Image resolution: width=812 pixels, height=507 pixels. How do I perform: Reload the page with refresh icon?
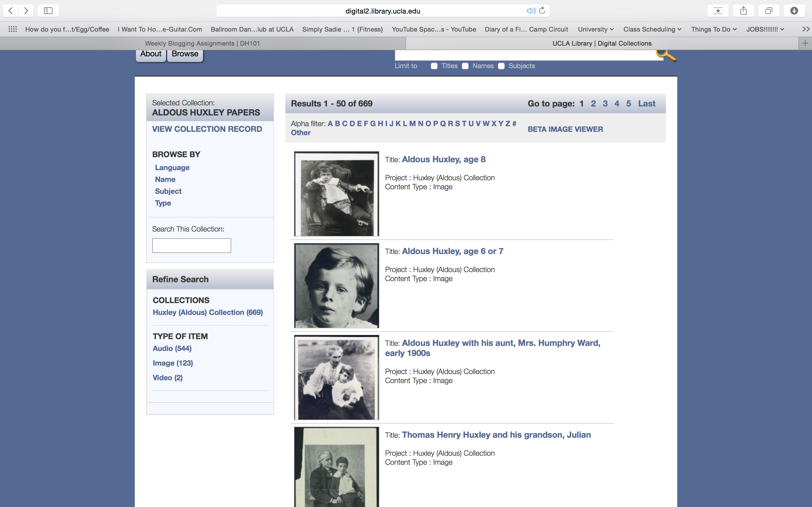(542, 11)
